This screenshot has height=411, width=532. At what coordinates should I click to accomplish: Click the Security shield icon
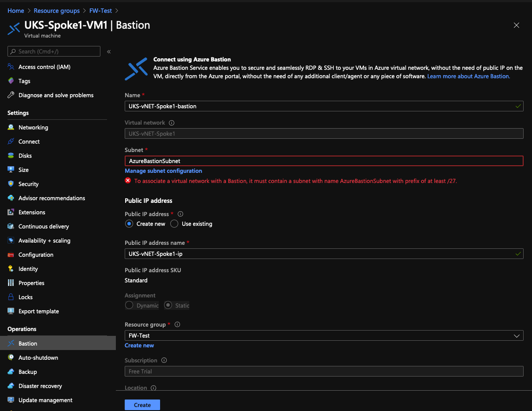tap(11, 184)
